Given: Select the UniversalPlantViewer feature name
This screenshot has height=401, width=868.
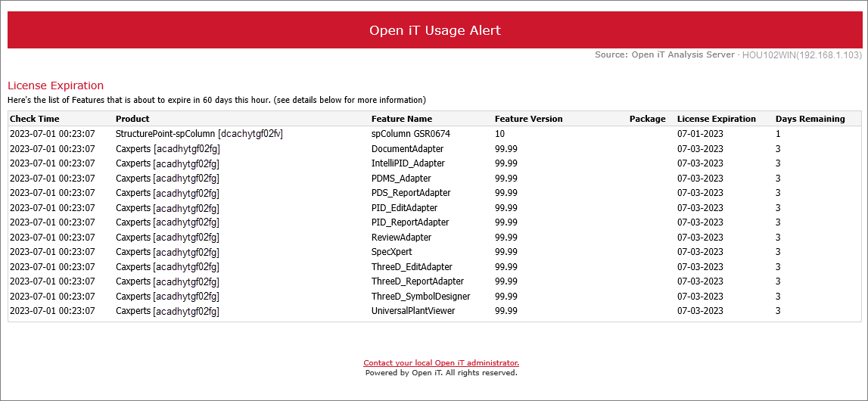Looking at the screenshot, I should pos(413,311).
